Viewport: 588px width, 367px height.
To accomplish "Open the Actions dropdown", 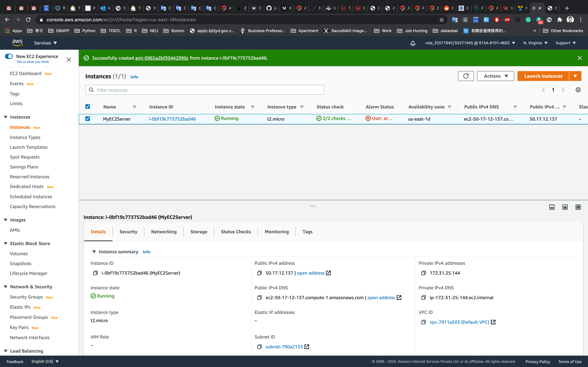I will [x=495, y=76].
